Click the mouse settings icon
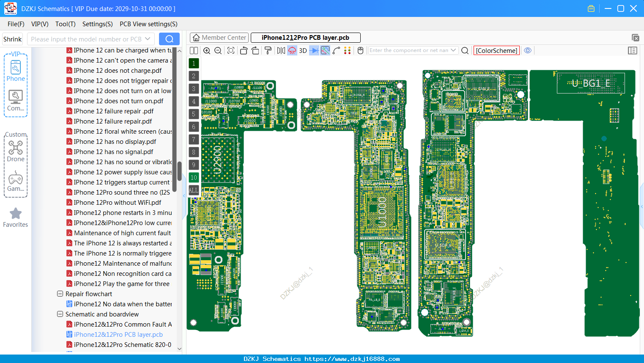The image size is (644, 363). (x=360, y=50)
